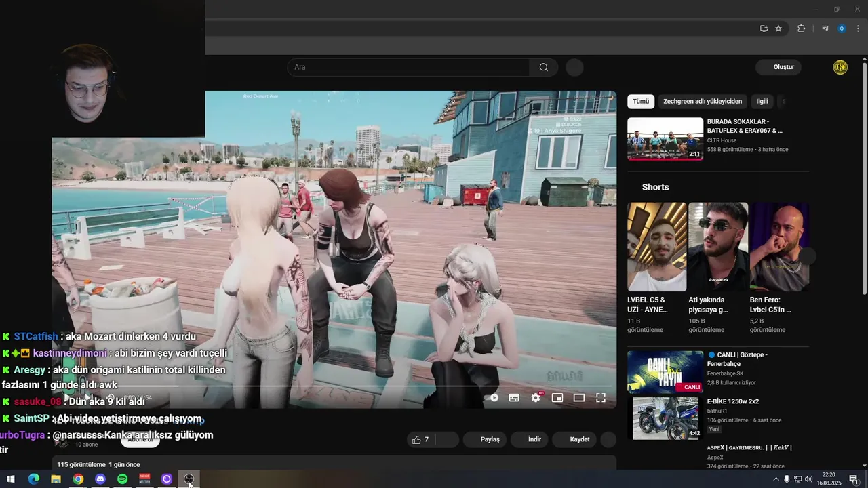This screenshot has height=488, width=868.
Task: Open the Chrome extensions puzzle icon
Action: coord(801,28)
